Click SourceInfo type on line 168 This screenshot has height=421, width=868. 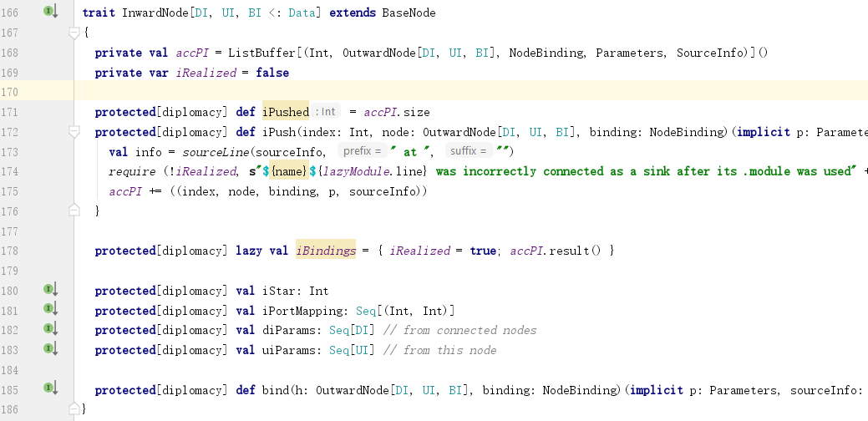pyautogui.click(x=709, y=53)
